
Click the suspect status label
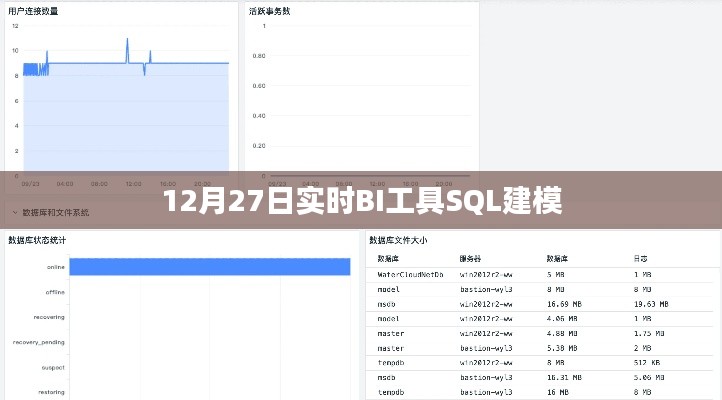pos(54,367)
